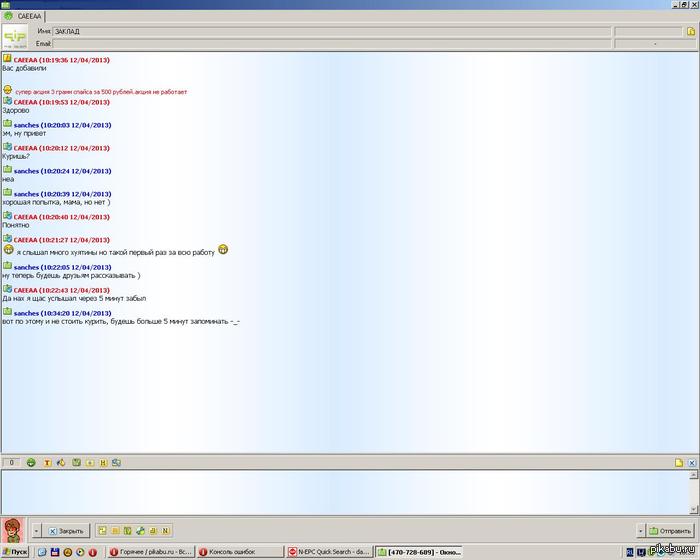Expand the dropdown arrow beside Отправить button
This screenshot has height=560, width=700.
(x=640, y=530)
